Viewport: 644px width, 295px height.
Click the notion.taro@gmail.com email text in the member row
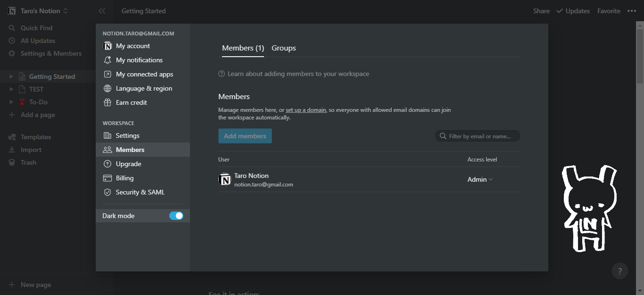pyautogui.click(x=264, y=185)
